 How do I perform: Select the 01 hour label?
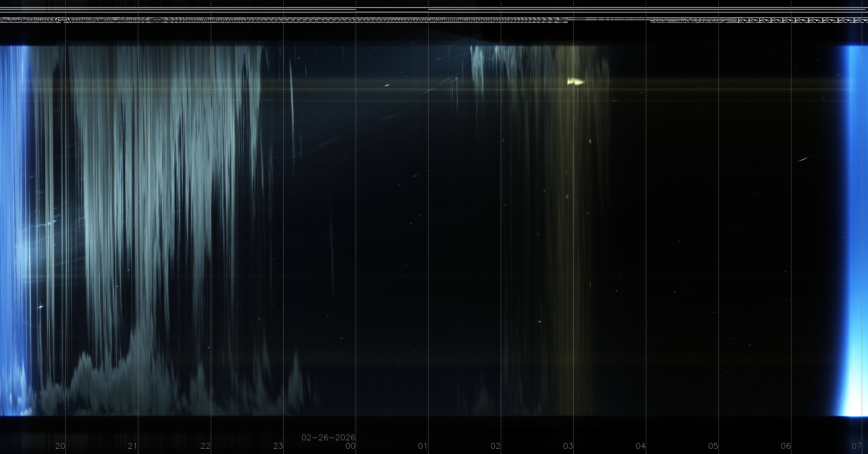tap(423, 446)
